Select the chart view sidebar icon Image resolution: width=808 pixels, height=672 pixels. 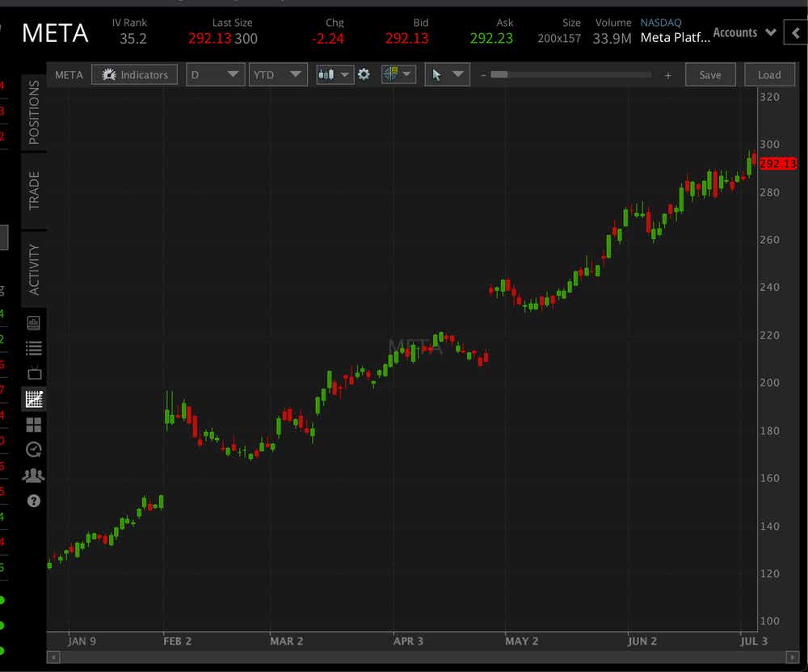coord(34,398)
